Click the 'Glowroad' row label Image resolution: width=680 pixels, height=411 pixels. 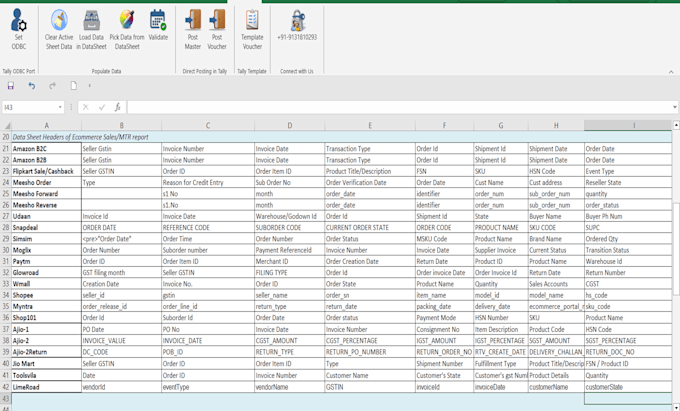click(47, 273)
